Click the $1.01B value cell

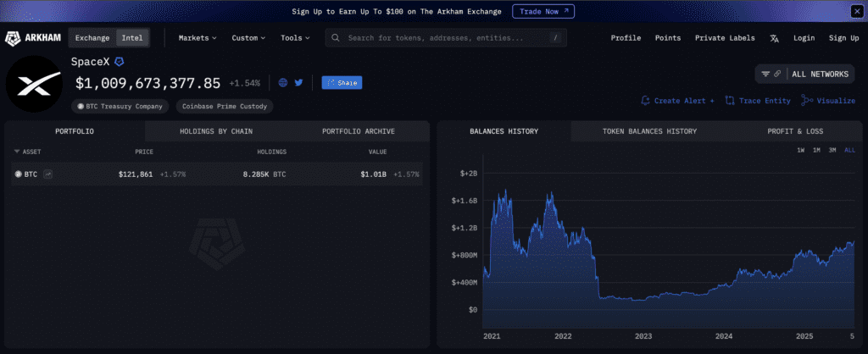tap(373, 174)
